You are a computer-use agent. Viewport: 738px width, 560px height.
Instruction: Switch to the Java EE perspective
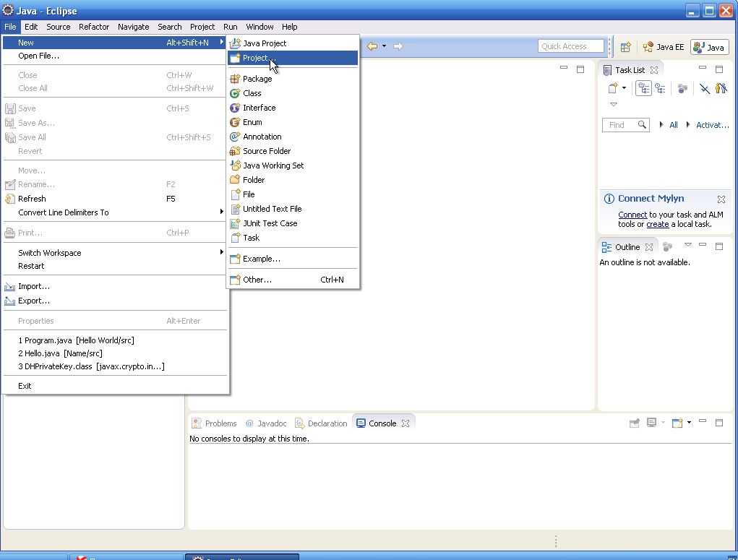[664, 47]
